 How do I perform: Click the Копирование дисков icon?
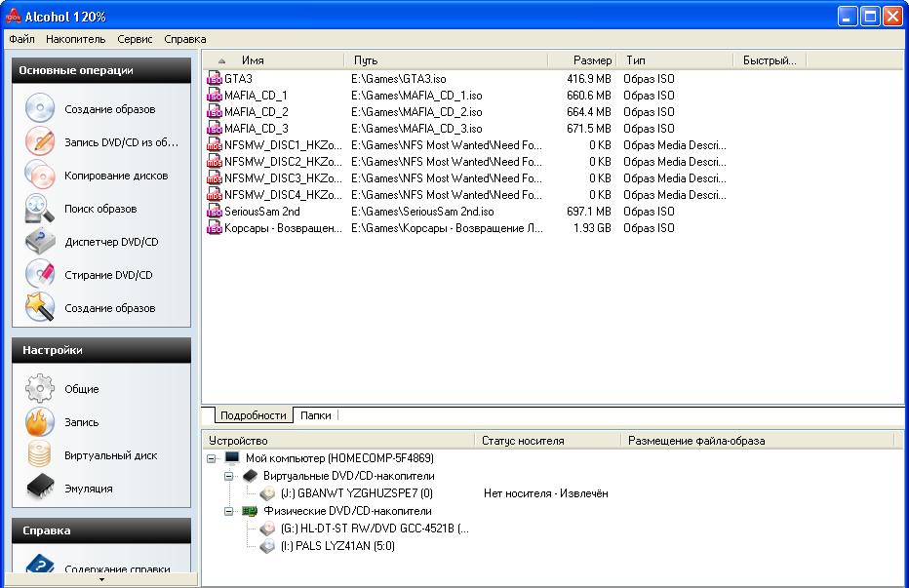[x=39, y=175]
